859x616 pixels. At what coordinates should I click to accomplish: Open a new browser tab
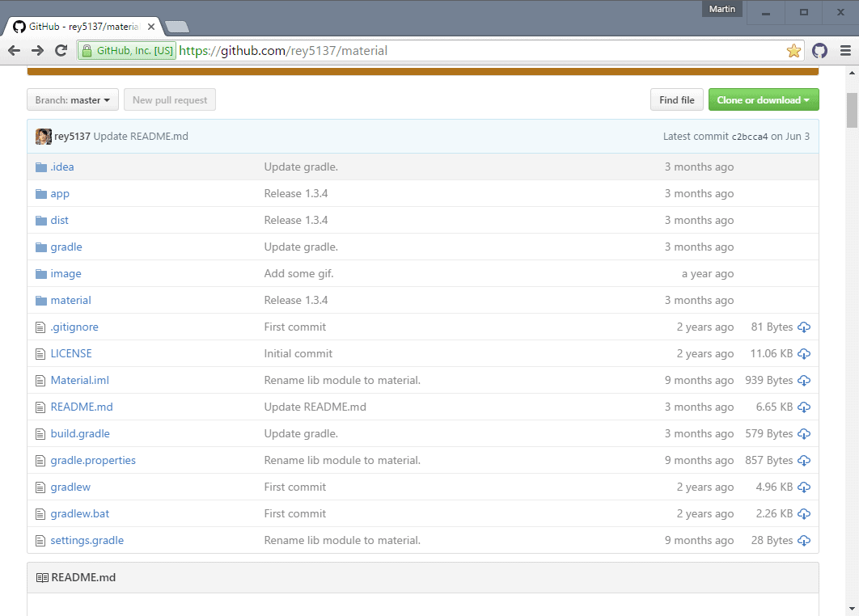click(176, 26)
